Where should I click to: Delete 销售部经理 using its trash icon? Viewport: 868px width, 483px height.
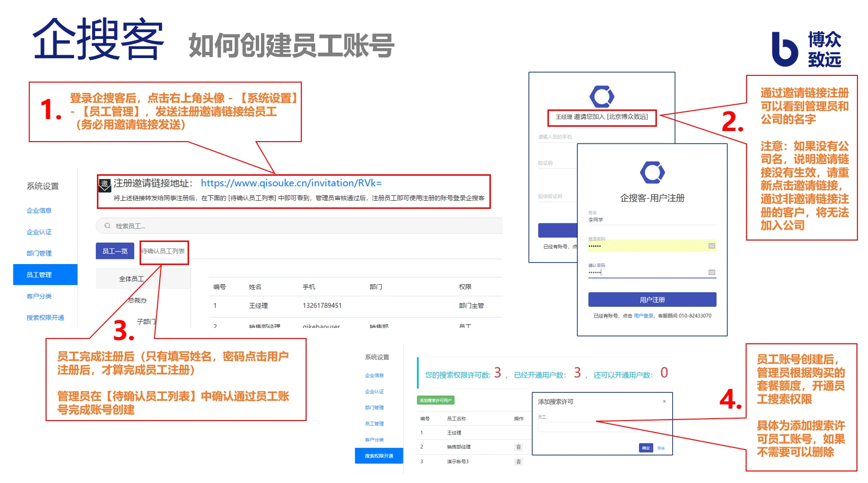518,447
